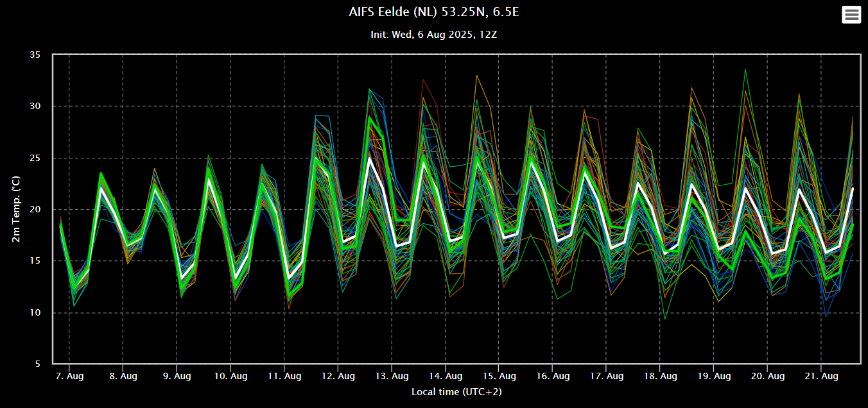Select the 8. Aug date tick label
This screenshot has height=408, width=868.
click(123, 376)
